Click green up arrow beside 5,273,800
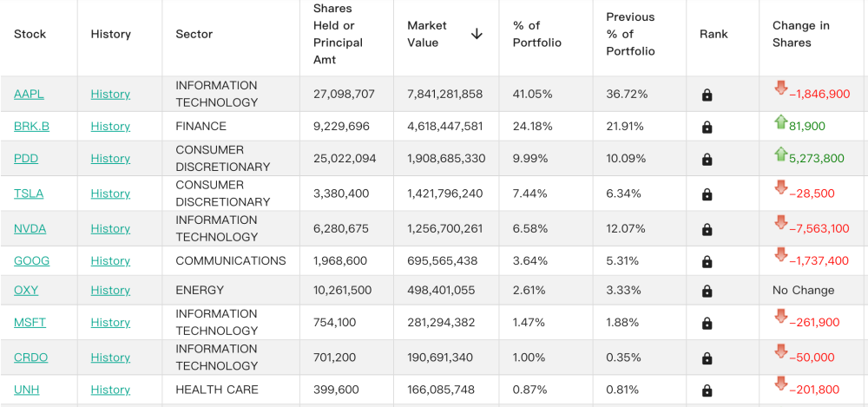Screen dimensions: 868x407 [x=780, y=154]
